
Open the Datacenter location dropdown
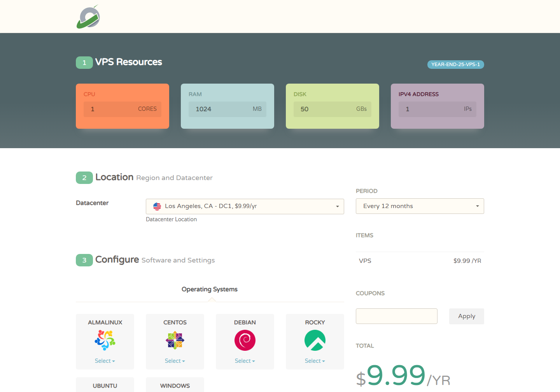(245, 206)
